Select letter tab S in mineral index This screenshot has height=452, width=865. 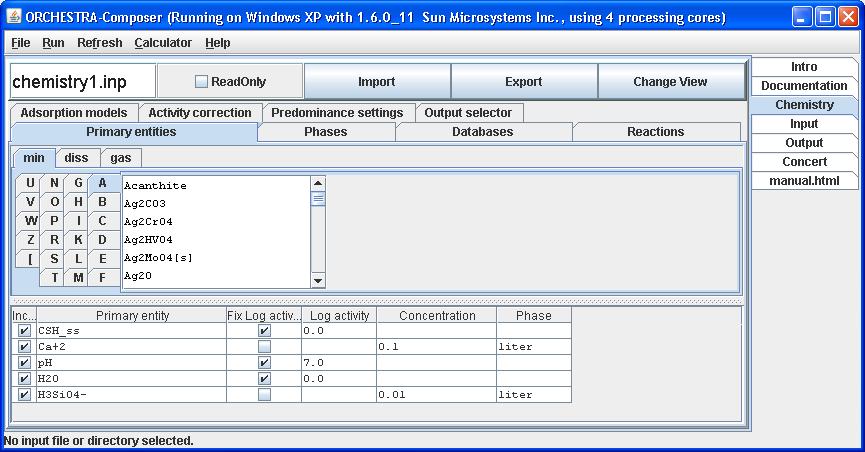click(x=54, y=258)
